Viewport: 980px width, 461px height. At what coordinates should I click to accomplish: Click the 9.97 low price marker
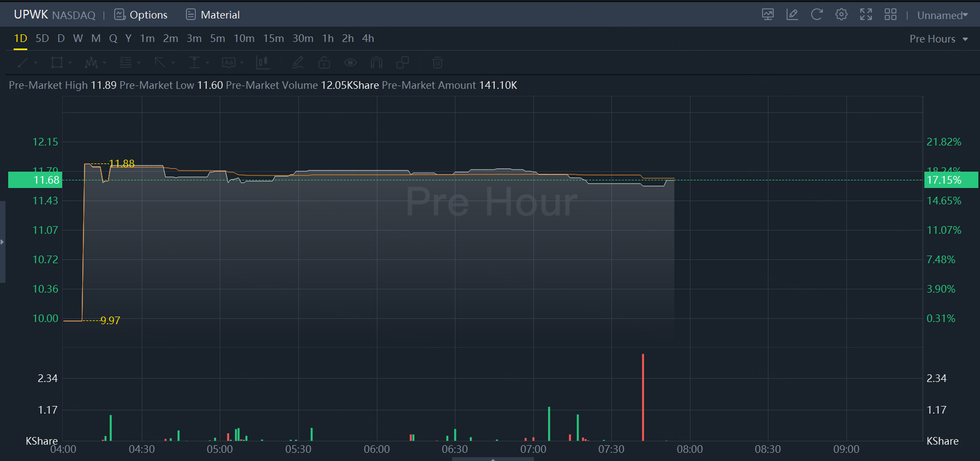pos(110,320)
